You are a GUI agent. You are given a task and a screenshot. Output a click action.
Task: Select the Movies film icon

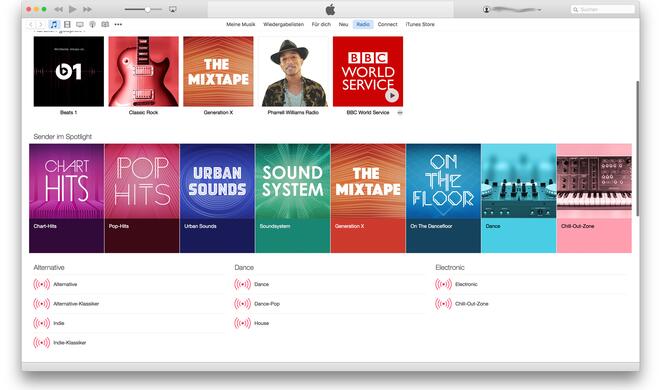pos(67,24)
